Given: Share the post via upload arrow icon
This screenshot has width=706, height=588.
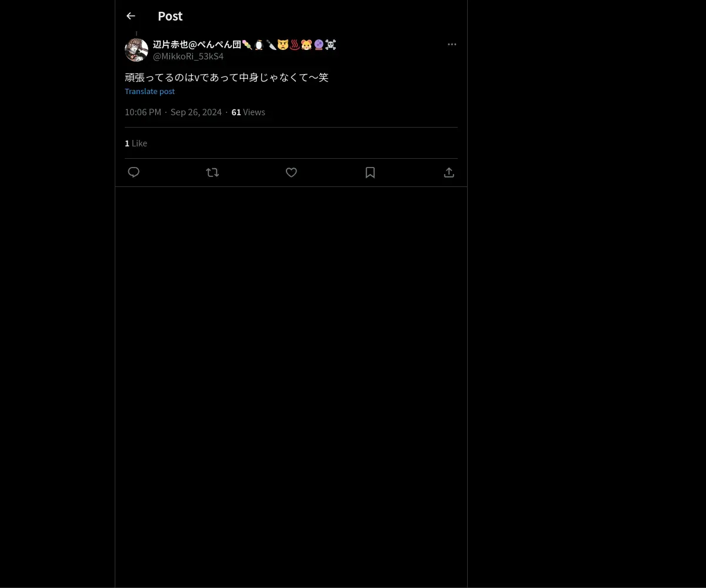Looking at the screenshot, I should pos(449,172).
